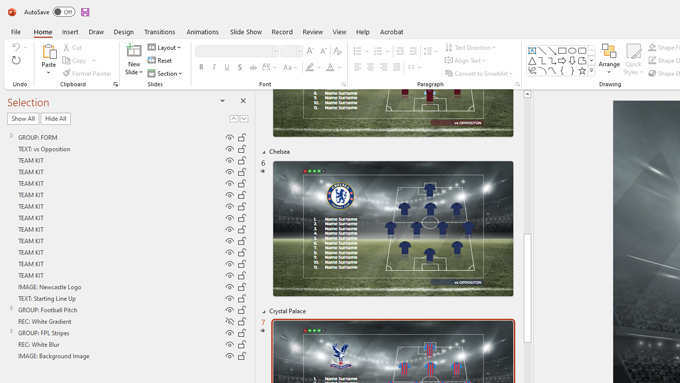
Task: Switch to the Insert tab
Action: point(70,32)
